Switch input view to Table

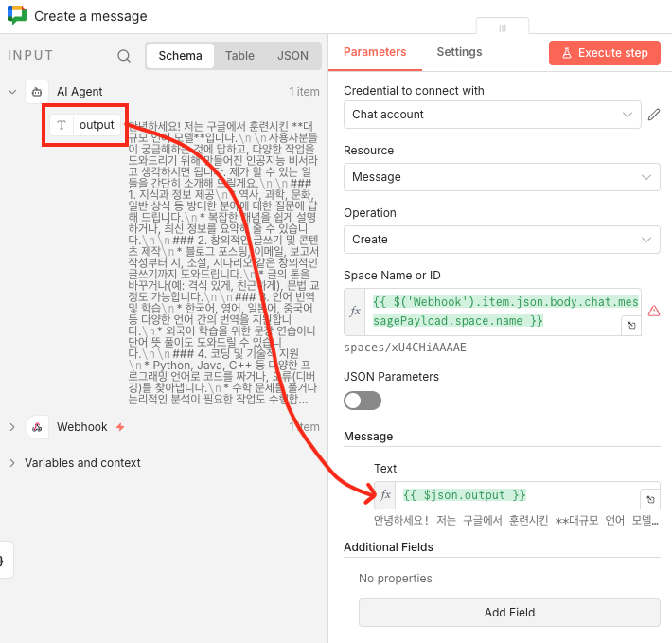239,56
